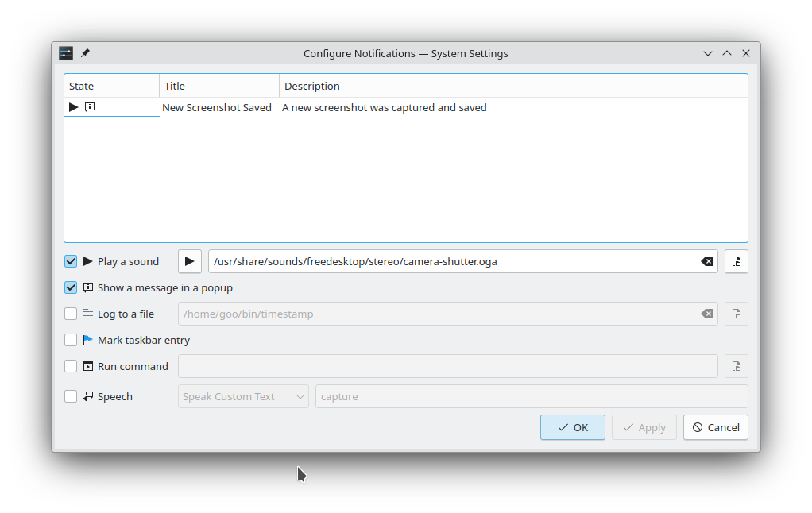Viewport: 812px width, 513px height.
Task: Click the Mark taskbar entry flag icon
Action: pos(88,340)
